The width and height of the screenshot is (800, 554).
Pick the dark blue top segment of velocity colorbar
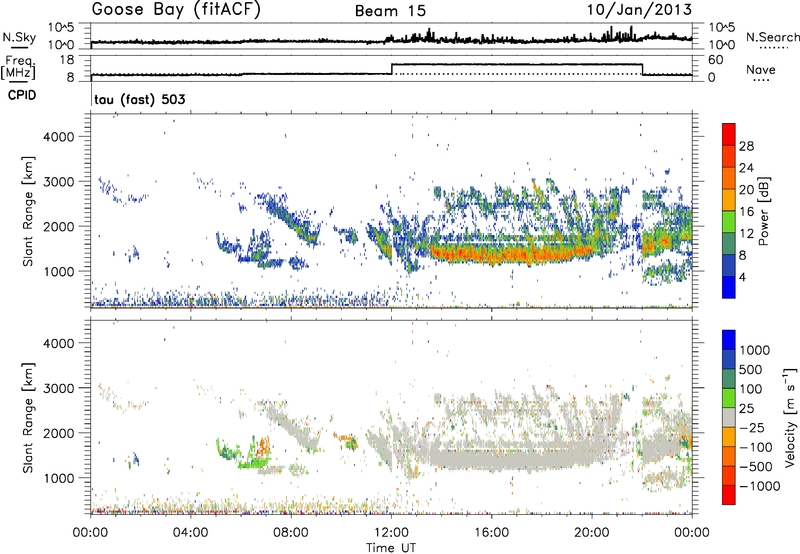(729, 340)
